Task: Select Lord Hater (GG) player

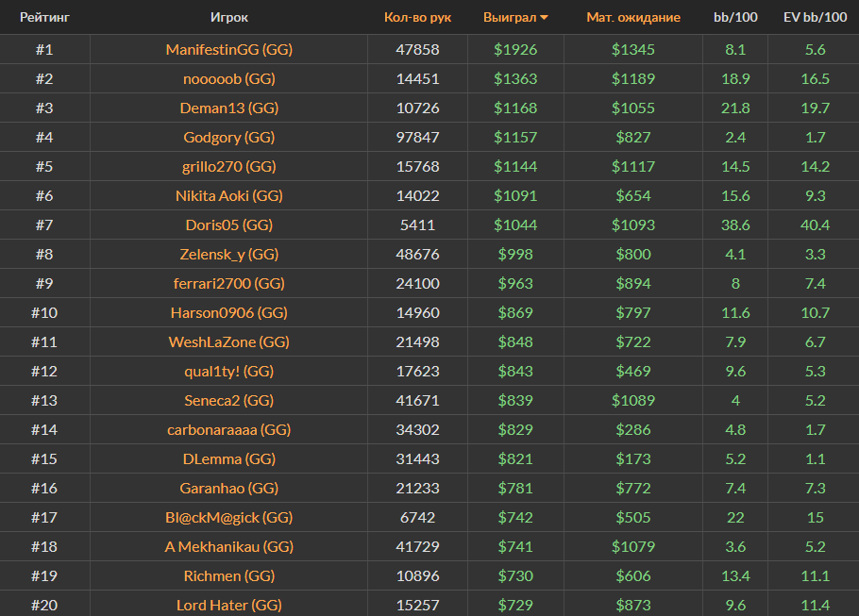Action: click(x=229, y=605)
